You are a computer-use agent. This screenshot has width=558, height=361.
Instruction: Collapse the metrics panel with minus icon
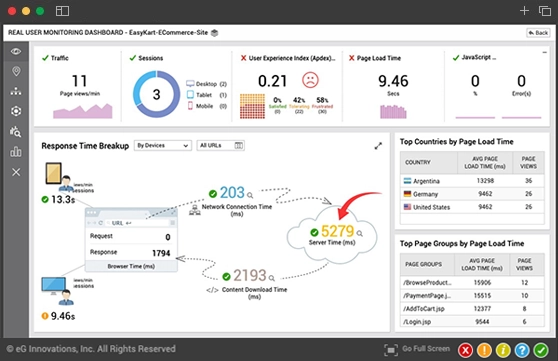click(544, 52)
